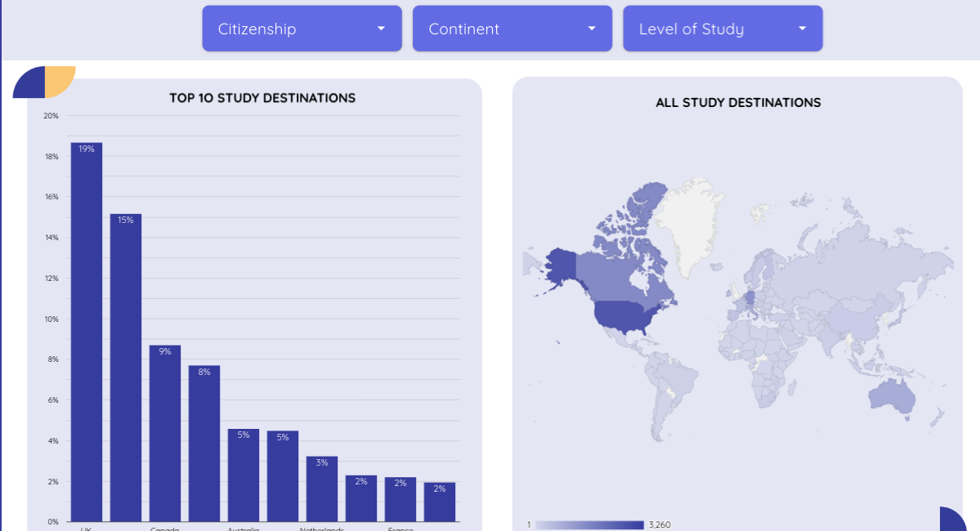Viewport: 980px width, 531px height.
Task: Click the All Study Destinations title
Action: click(738, 103)
